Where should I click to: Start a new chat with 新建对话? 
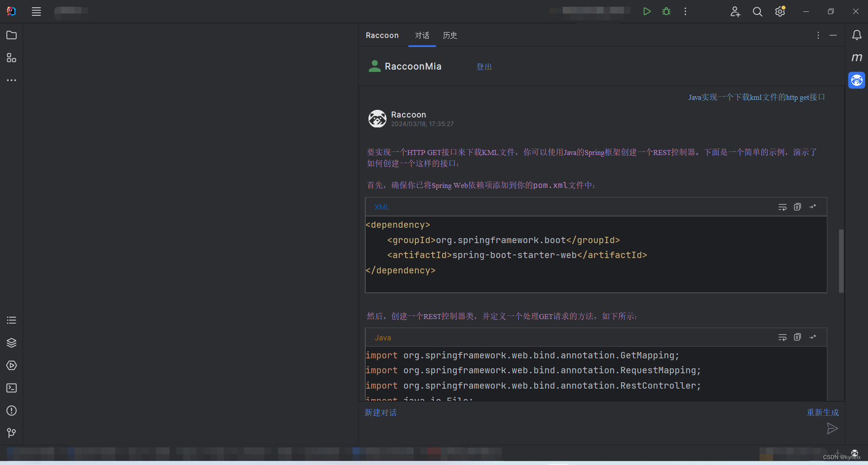point(381,413)
